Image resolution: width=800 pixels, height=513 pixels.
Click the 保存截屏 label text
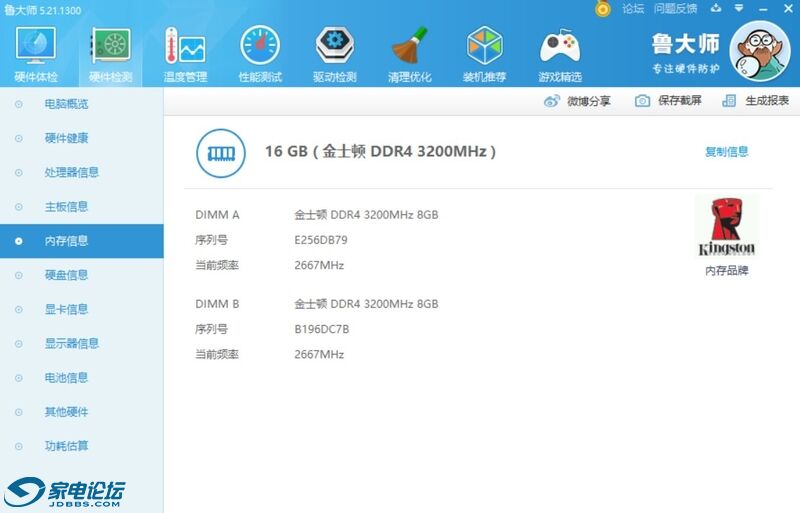pos(680,101)
